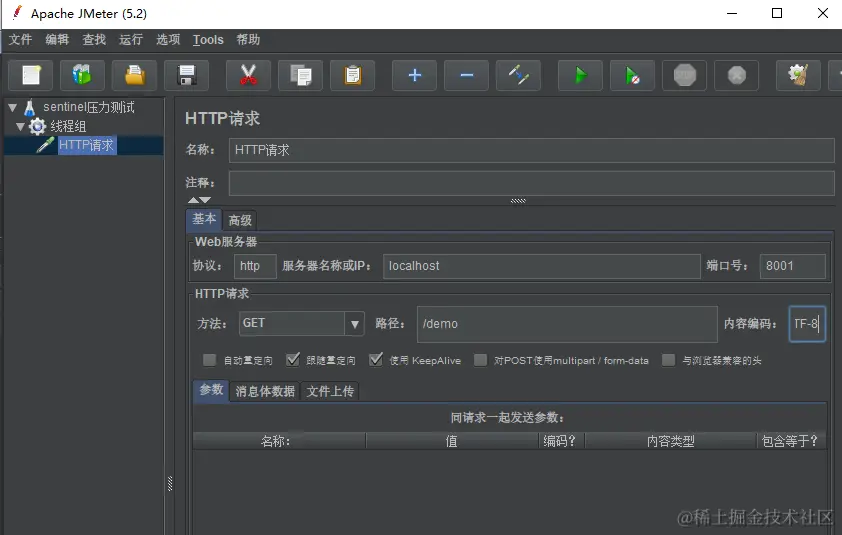Collapse the sentinel压力测试 tree node
Screen dimensions: 842x535
click(12, 107)
